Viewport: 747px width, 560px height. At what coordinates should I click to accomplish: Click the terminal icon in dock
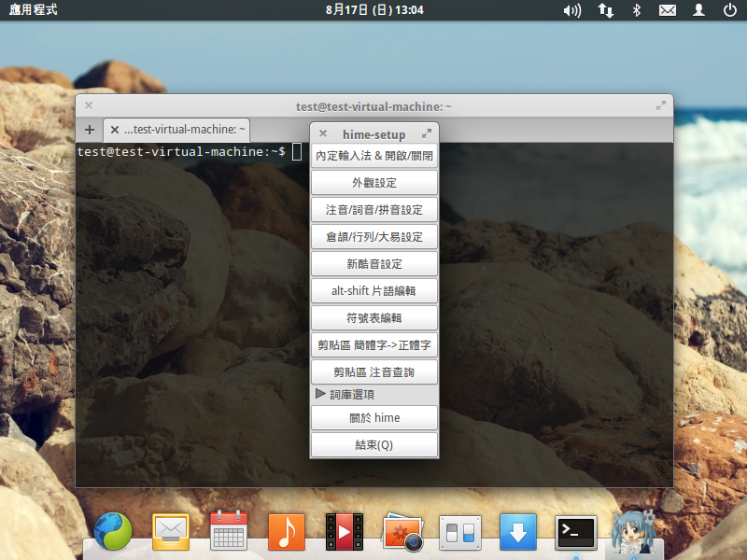576,532
